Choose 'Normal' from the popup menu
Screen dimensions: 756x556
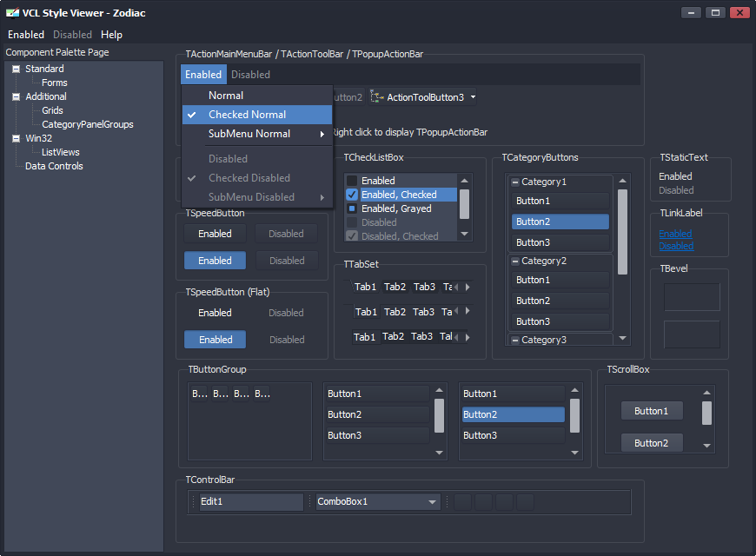(x=257, y=96)
